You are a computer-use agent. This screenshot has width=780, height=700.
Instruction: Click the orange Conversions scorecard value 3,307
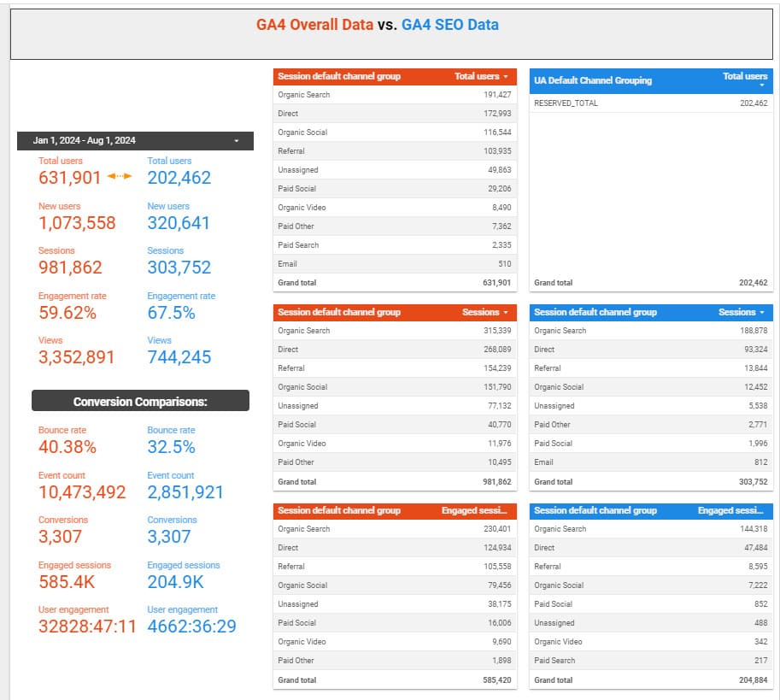[x=60, y=537]
